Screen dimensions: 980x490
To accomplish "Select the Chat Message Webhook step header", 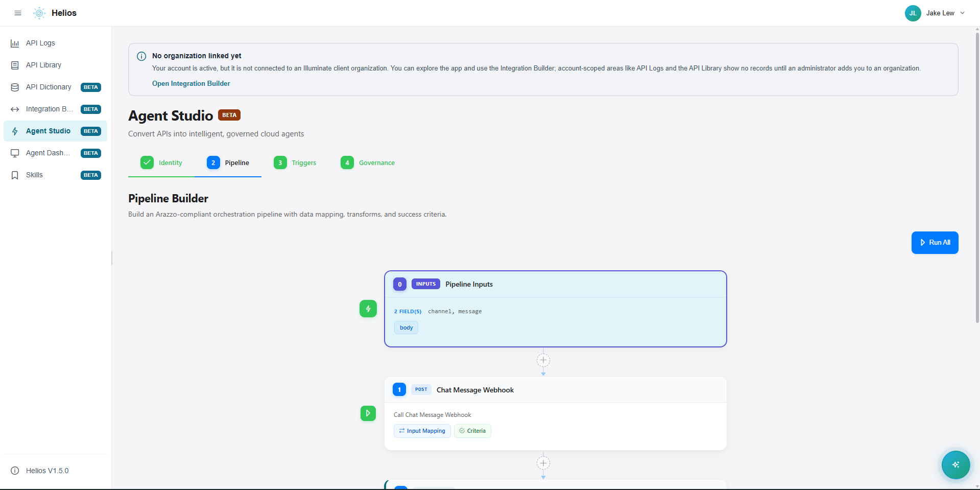I will click(556, 390).
